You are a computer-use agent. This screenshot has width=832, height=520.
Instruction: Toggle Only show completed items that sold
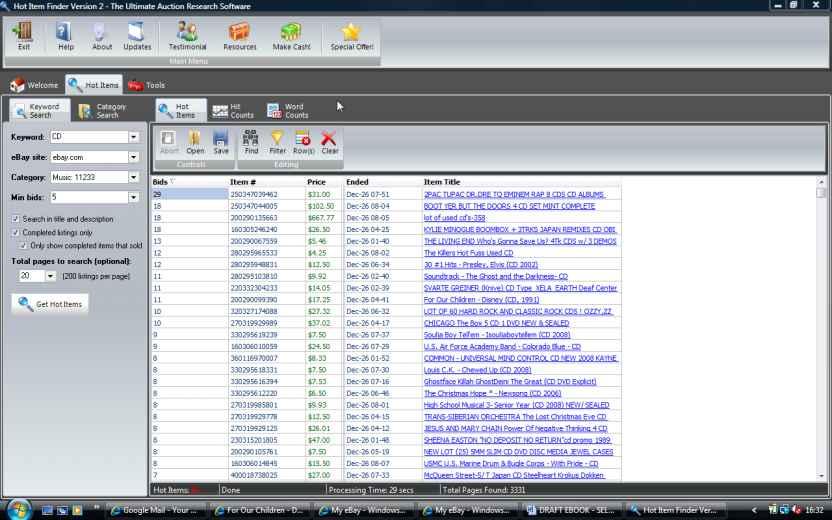[x=23, y=245]
